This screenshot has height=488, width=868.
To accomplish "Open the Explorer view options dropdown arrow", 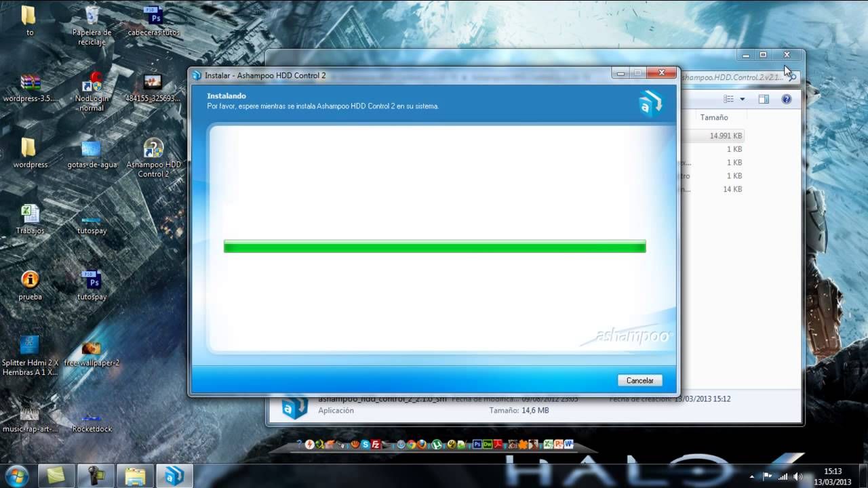I will 742,99.
